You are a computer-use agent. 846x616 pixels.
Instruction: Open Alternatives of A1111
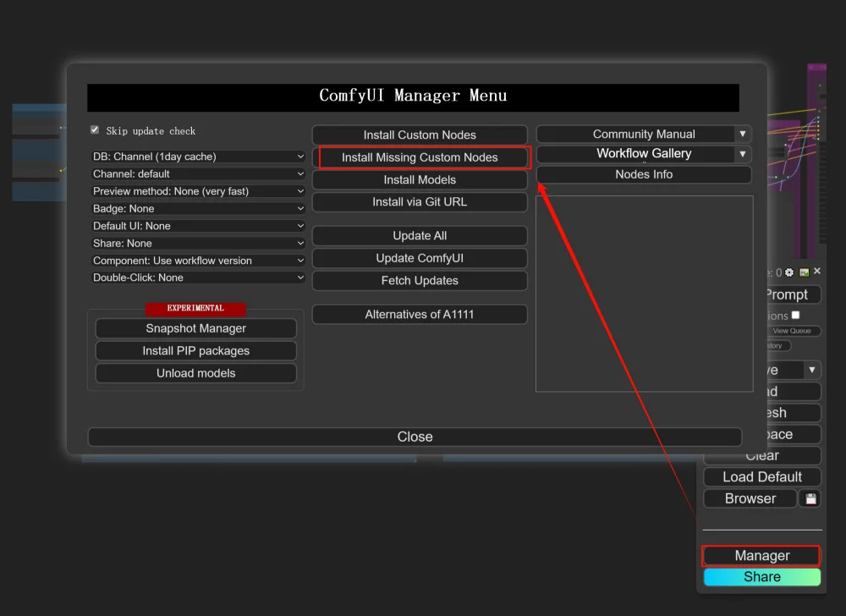click(x=420, y=315)
